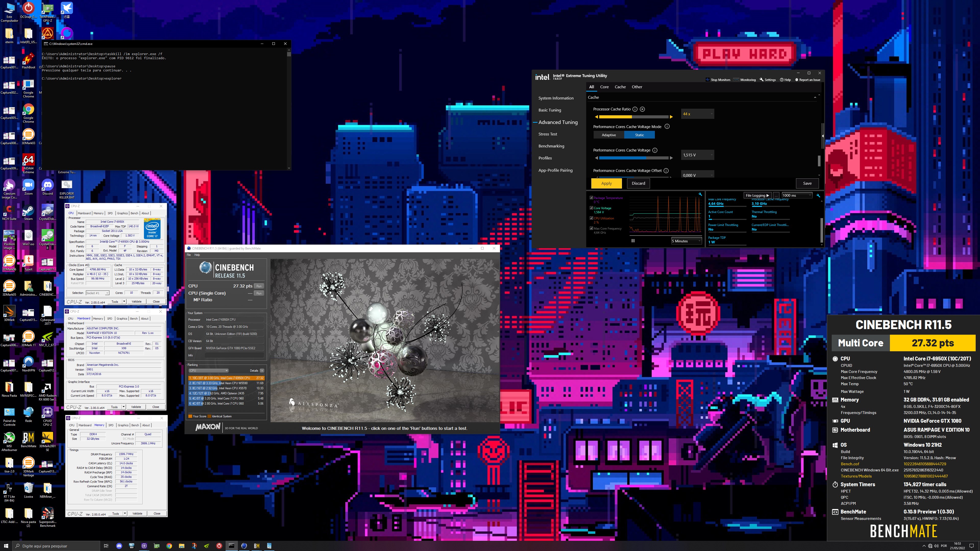Reset Processor Cache Ratio with the X icon
This screenshot has height=551, width=980.
[x=643, y=109]
